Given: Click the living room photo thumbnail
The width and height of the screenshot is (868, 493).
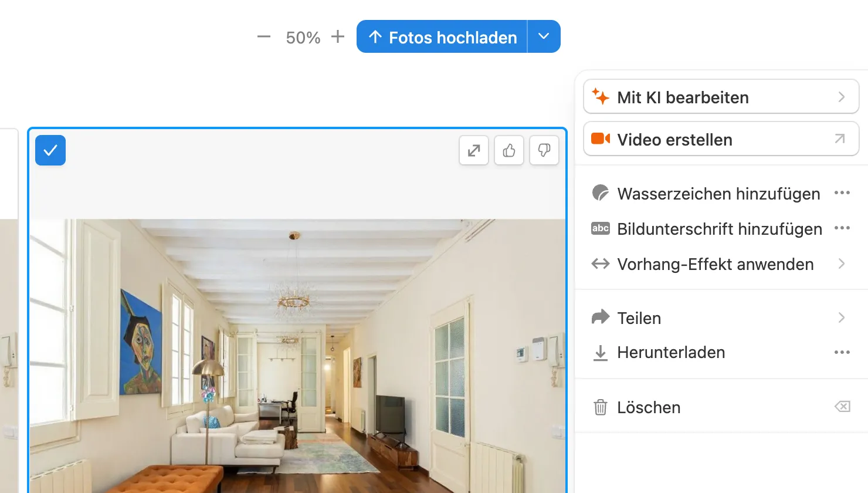Looking at the screenshot, I should point(298,356).
